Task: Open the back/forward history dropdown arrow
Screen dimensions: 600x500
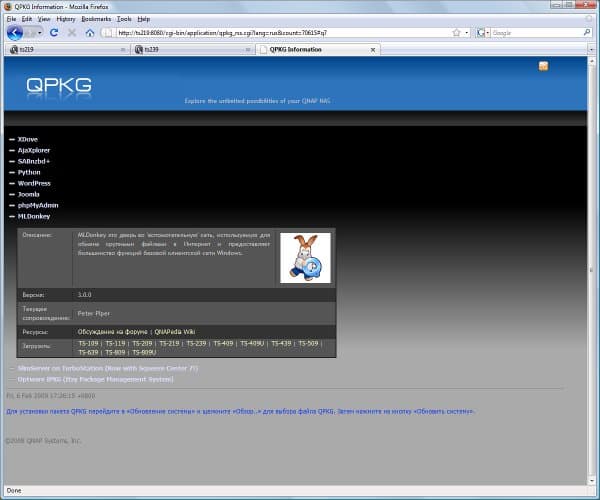Action: [x=39, y=33]
